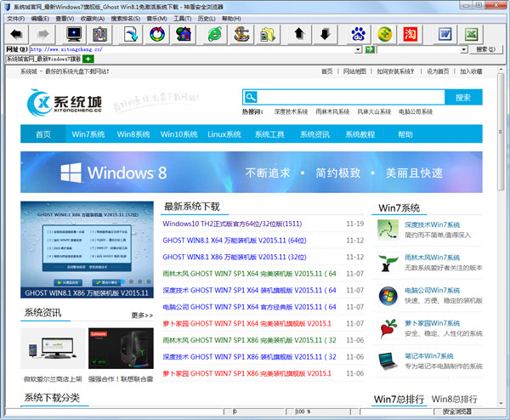
Task: Open 系统教程 in the navigation bar
Action: (x=360, y=134)
